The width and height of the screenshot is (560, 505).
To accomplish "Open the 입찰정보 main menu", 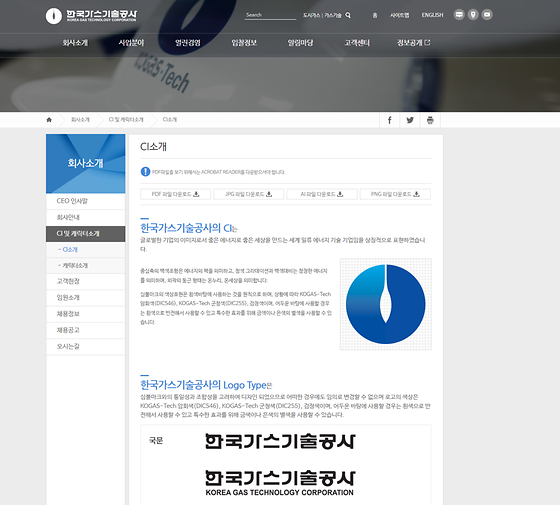I will (x=244, y=43).
